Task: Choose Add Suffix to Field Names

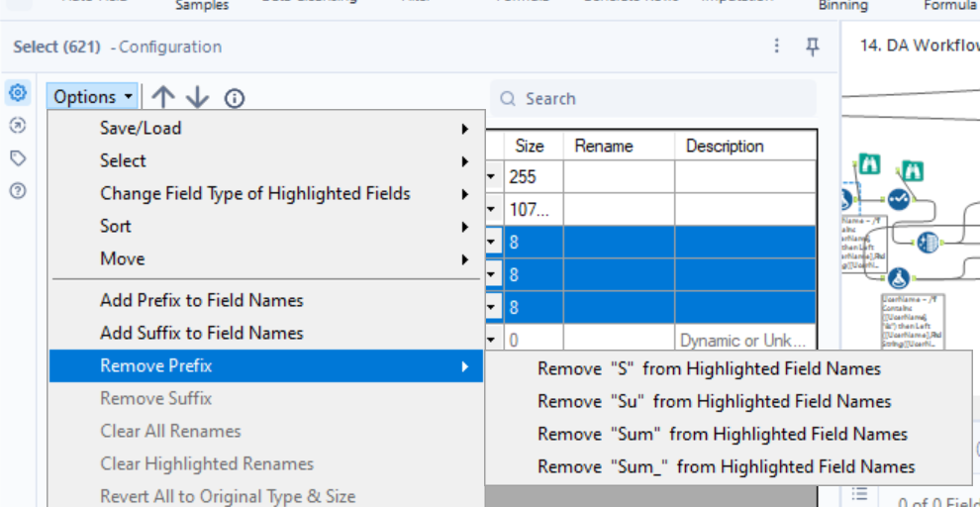Action: coord(266,333)
